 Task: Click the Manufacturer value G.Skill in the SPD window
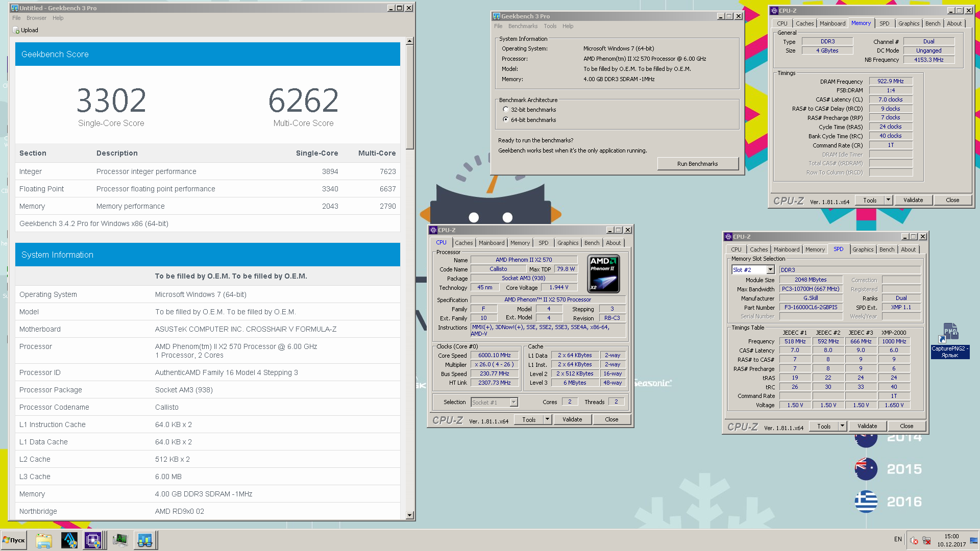point(811,298)
